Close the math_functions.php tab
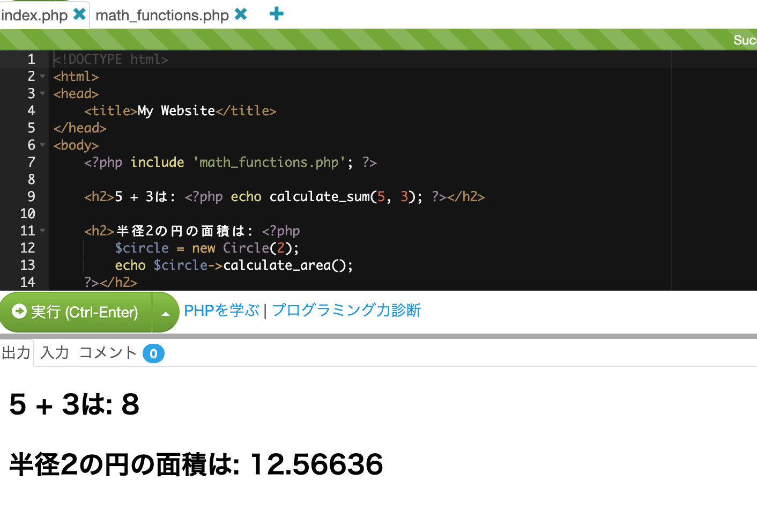Viewport: 757px width, 532px height. click(x=241, y=14)
